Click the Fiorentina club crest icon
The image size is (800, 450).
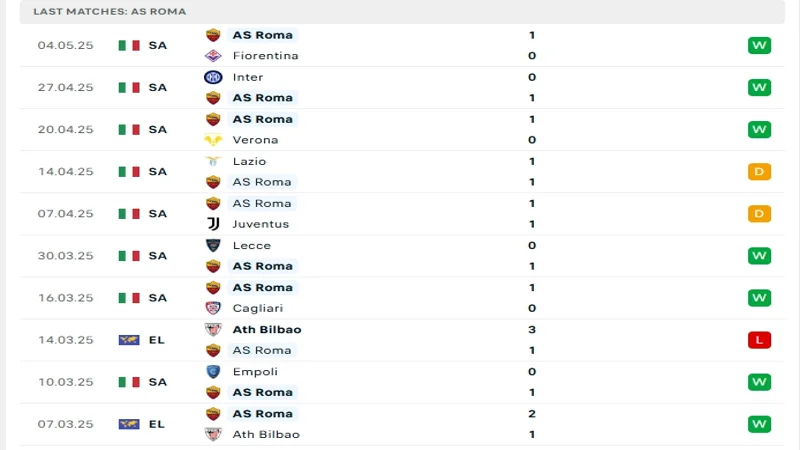(x=213, y=56)
